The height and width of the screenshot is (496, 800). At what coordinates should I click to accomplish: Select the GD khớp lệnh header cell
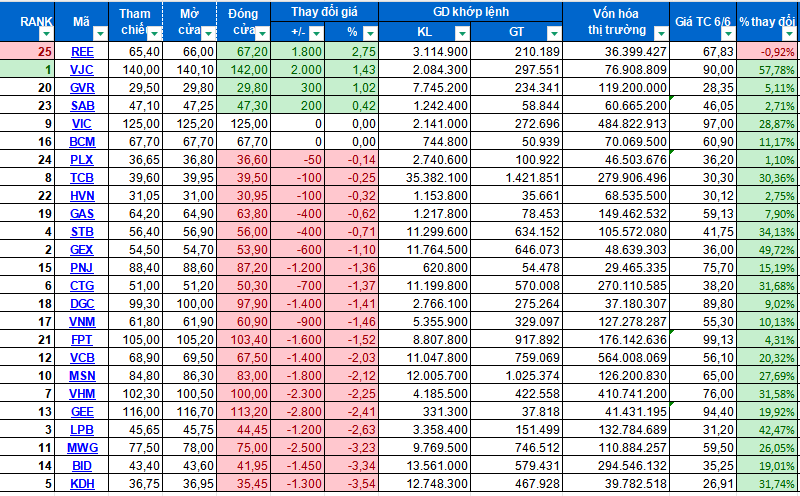pos(471,12)
